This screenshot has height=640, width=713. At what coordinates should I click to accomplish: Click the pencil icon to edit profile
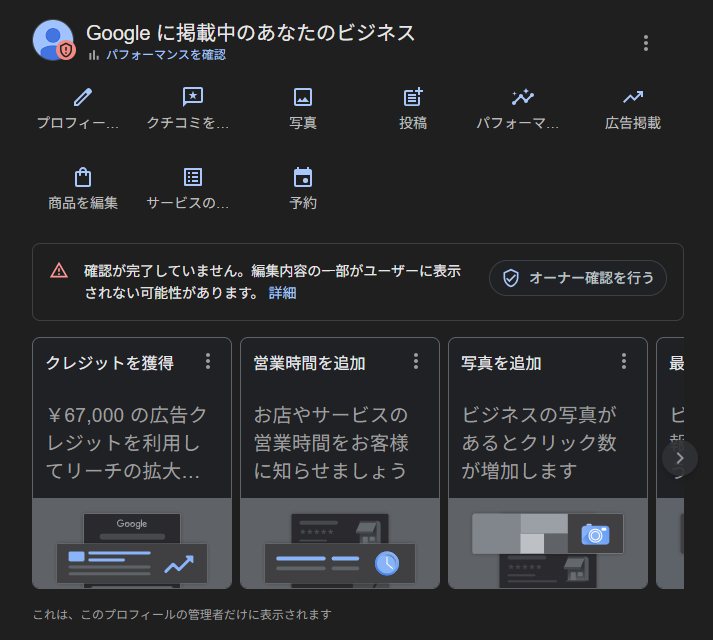click(x=83, y=97)
